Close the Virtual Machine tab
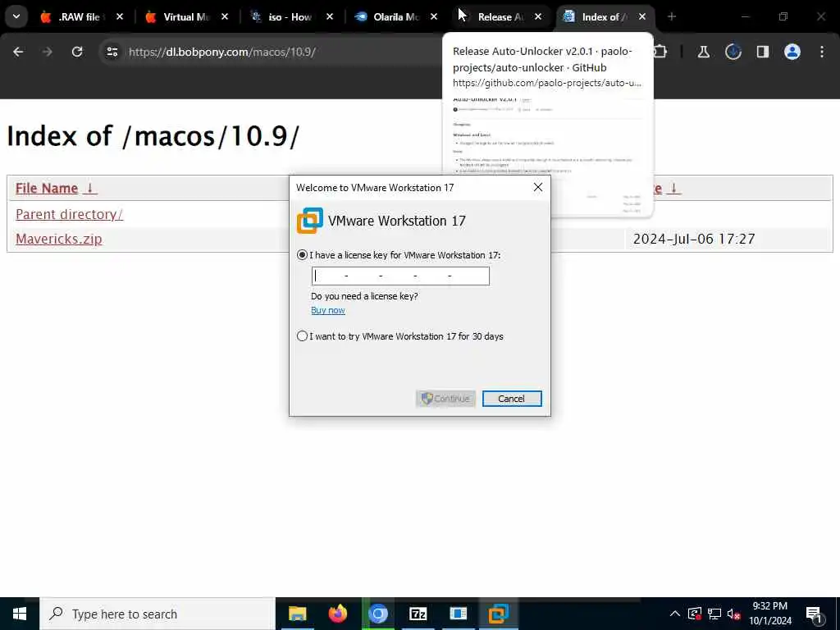This screenshot has width=840, height=630. (225, 16)
